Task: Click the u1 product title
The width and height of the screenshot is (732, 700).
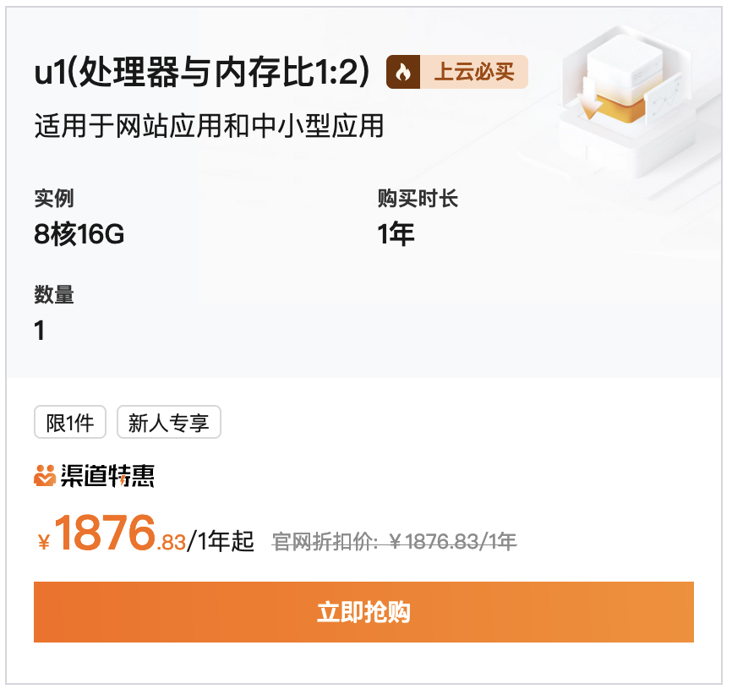Action: pos(202,72)
